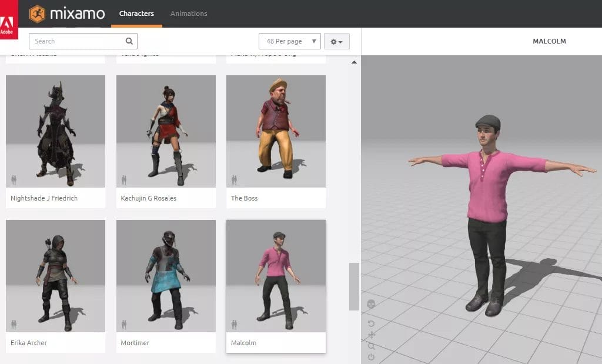Click the rigged figure icon on Erika Archer's card

15,324
